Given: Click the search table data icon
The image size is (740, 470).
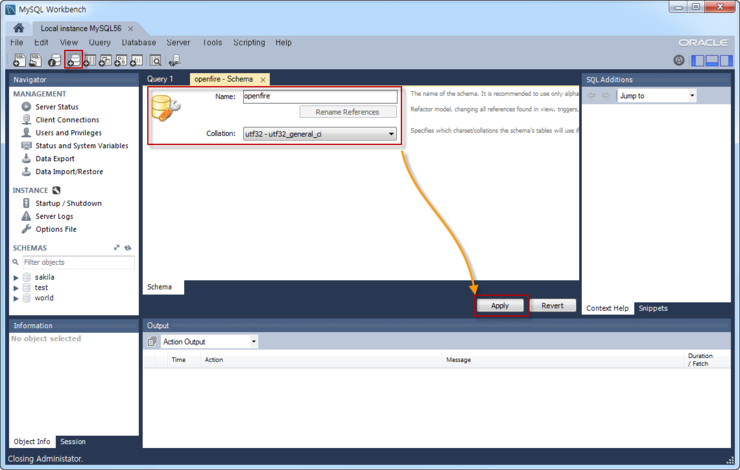Looking at the screenshot, I should [155, 60].
